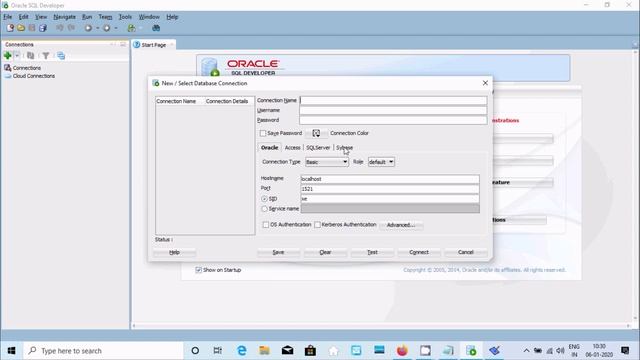Open the Navigate menu
This screenshot has width=640, height=360.
click(64, 17)
